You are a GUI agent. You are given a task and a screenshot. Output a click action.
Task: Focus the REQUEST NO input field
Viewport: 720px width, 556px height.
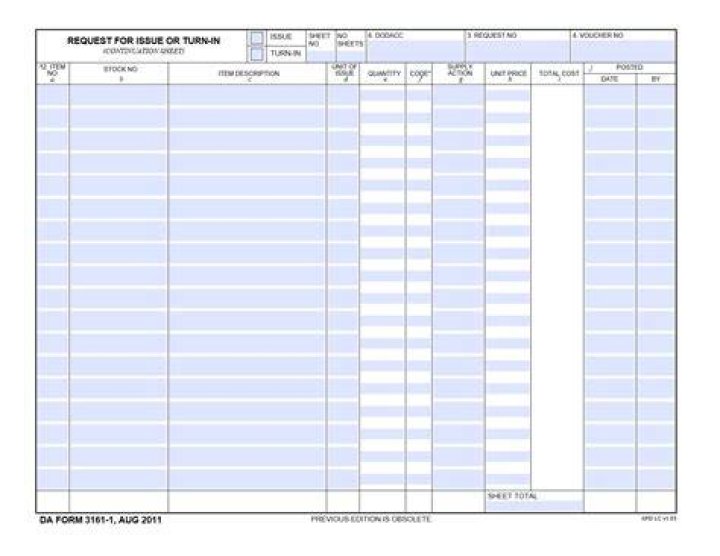tap(518, 51)
